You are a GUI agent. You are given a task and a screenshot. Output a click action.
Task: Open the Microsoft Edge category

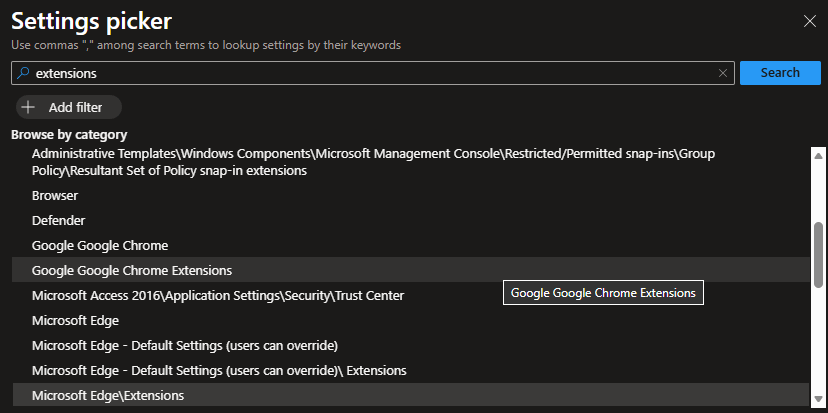[76, 321]
